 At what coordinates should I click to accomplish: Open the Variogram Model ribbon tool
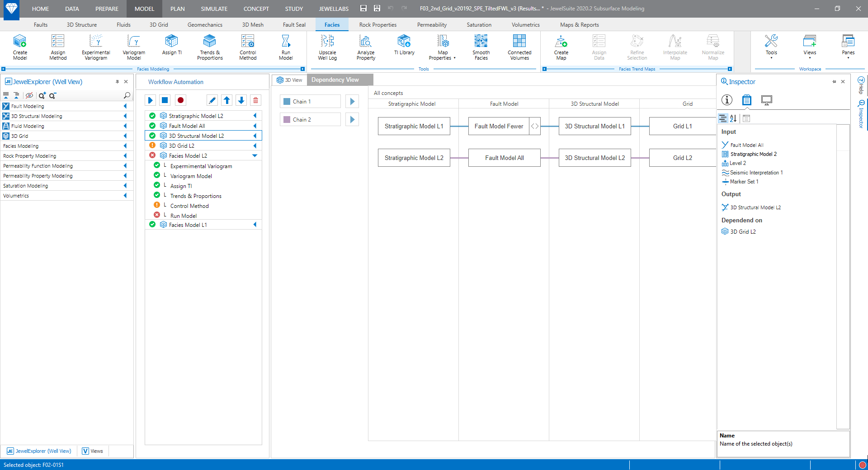pyautogui.click(x=134, y=47)
